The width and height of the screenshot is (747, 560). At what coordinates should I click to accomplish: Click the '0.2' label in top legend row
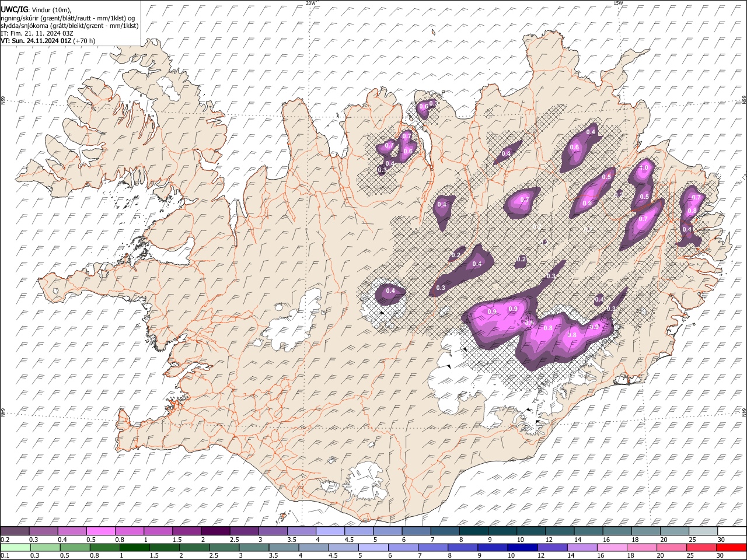click(x=5, y=540)
